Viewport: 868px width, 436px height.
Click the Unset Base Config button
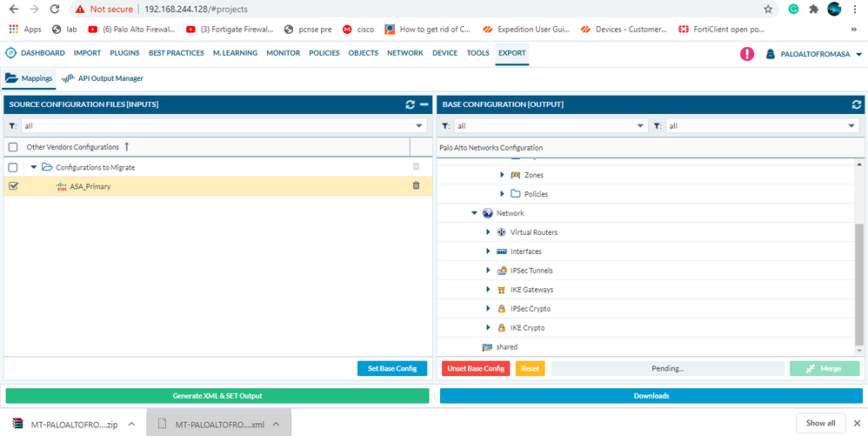click(476, 368)
